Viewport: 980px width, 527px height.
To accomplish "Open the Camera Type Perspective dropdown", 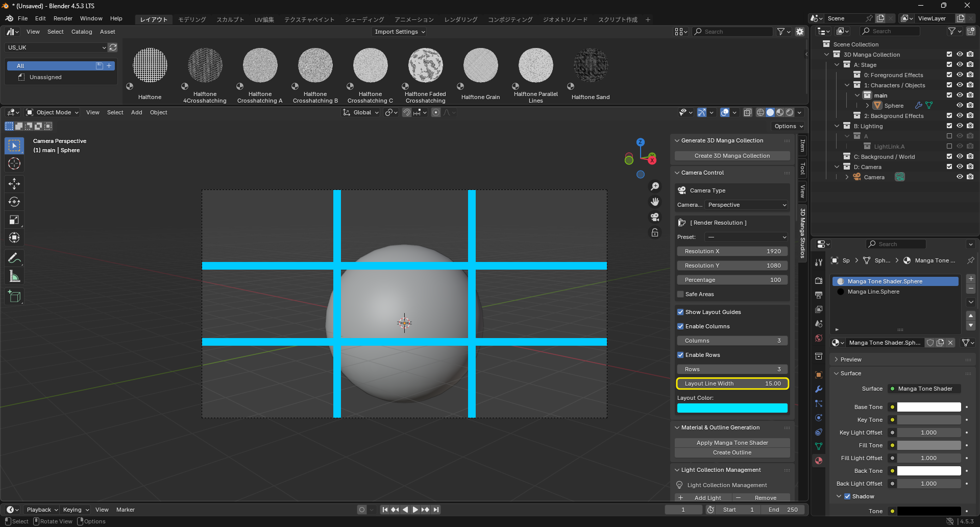I will coord(747,205).
